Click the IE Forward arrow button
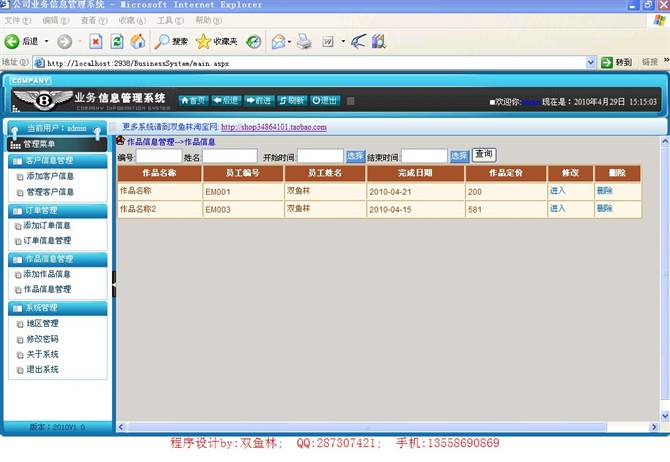 point(65,41)
